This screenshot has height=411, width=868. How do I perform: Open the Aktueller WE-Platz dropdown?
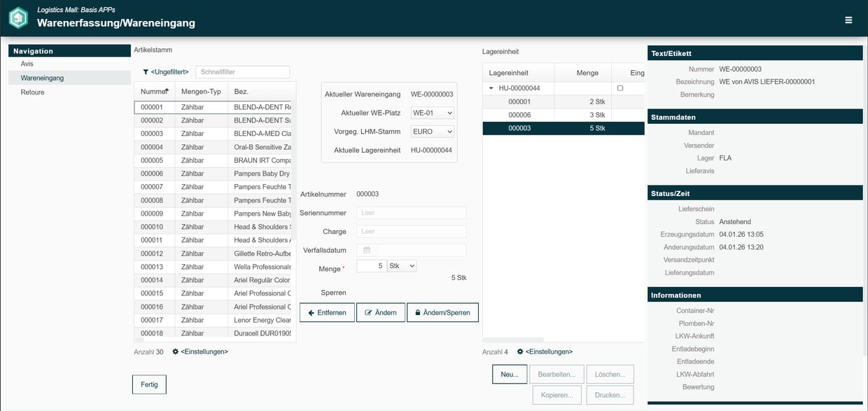(x=433, y=113)
